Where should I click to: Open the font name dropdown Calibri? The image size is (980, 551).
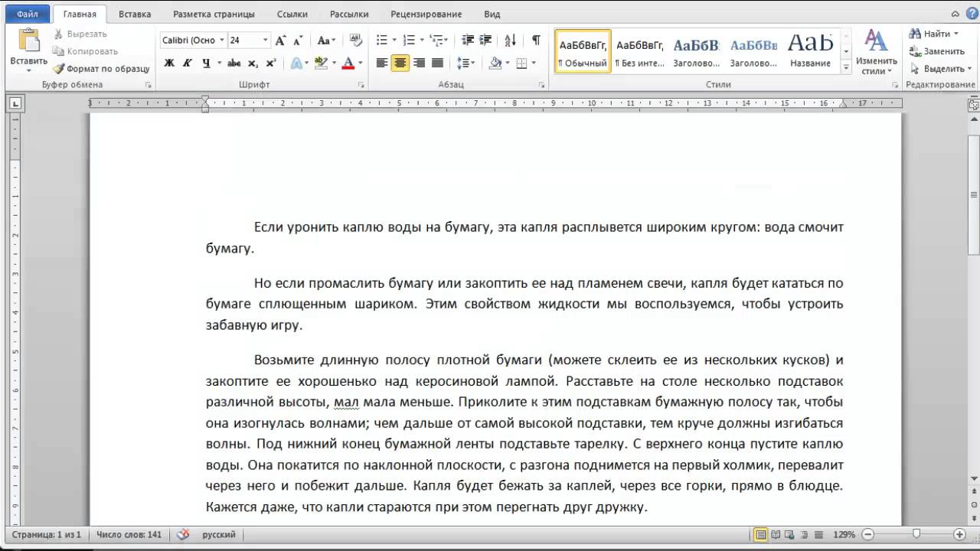pos(222,41)
